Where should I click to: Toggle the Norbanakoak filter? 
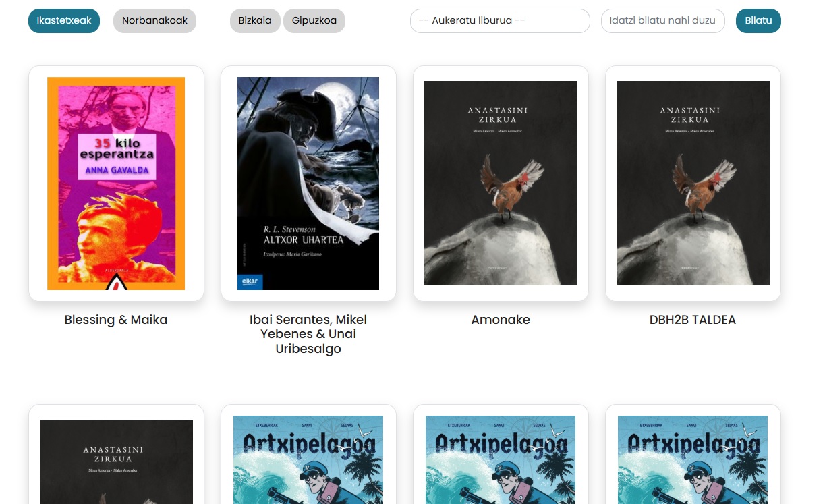point(154,20)
